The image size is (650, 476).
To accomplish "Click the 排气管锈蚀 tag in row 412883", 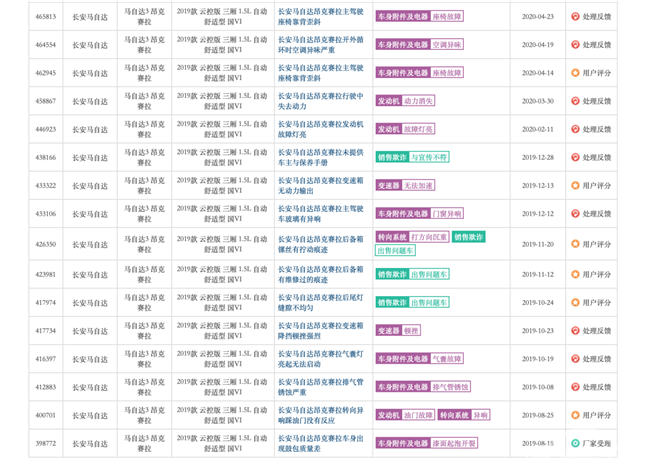I will pyautogui.click(x=450, y=387).
